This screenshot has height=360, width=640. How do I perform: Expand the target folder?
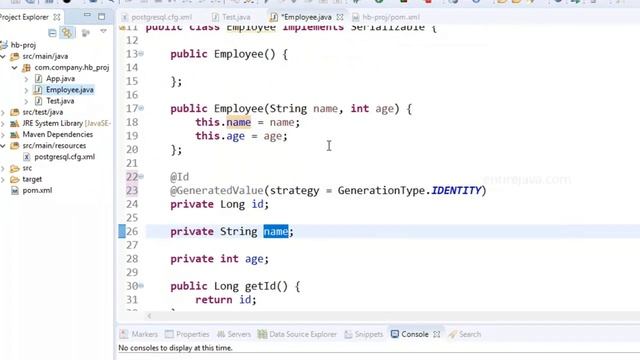[x=3, y=179]
